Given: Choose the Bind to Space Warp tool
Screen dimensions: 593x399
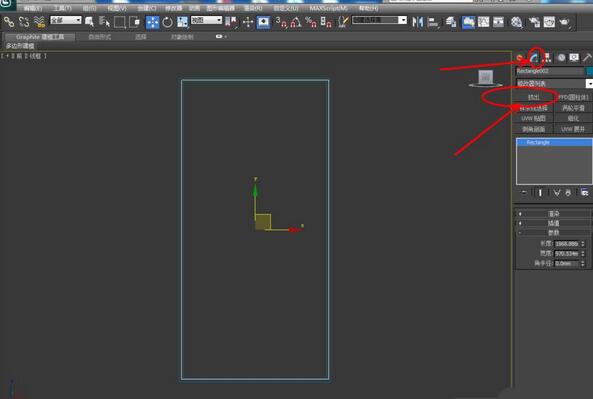Looking at the screenshot, I should [39, 22].
